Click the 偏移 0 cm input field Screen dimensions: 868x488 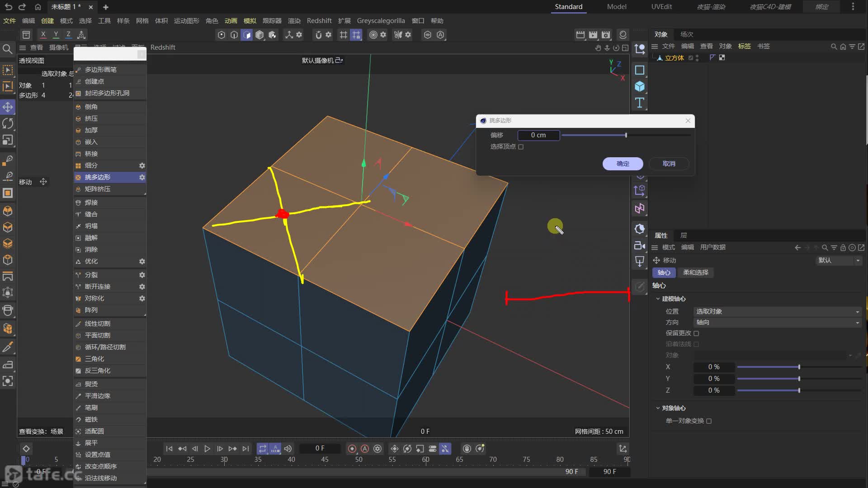[x=538, y=136]
